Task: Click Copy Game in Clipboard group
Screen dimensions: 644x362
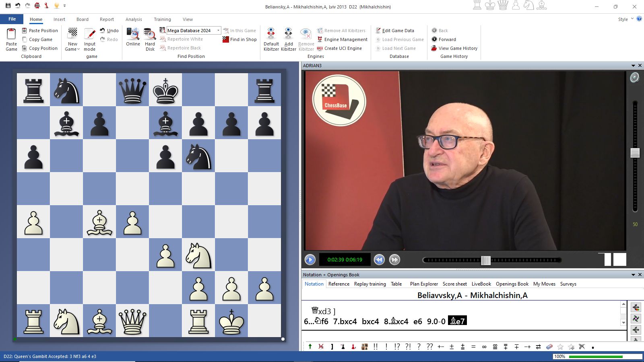Action: pyautogui.click(x=37, y=39)
